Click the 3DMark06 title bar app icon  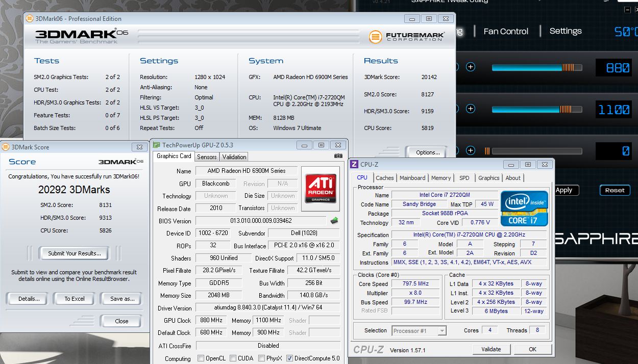29,19
